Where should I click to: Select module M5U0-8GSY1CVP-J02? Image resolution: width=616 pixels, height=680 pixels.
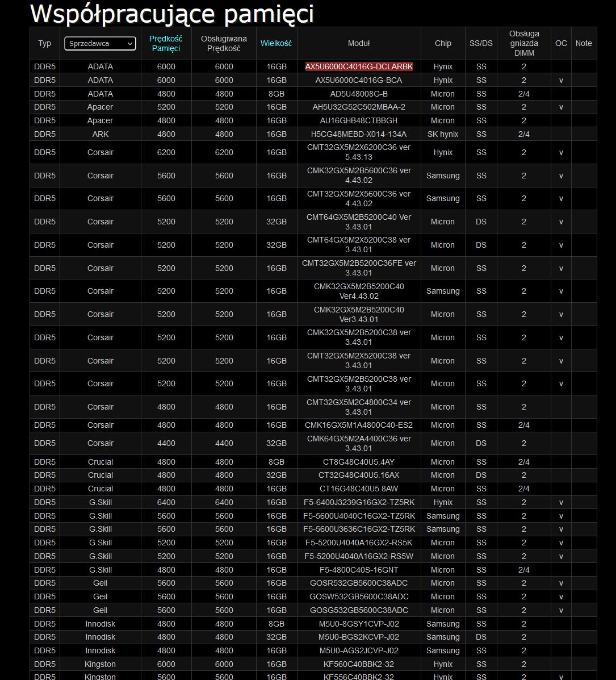pos(359,624)
